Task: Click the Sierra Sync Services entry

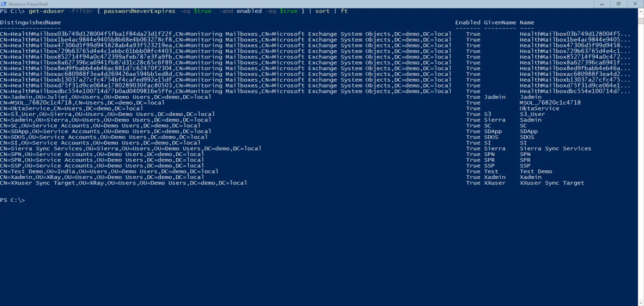Action: (x=130, y=148)
